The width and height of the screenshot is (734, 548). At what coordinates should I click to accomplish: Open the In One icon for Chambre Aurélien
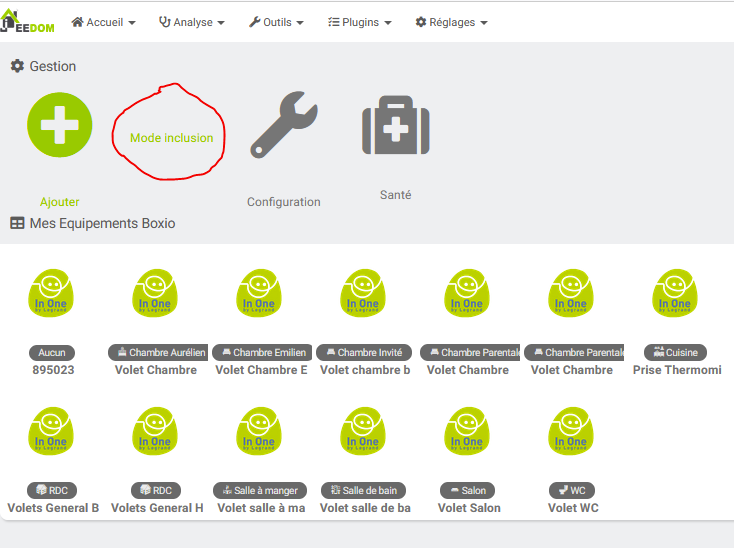(155, 293)
